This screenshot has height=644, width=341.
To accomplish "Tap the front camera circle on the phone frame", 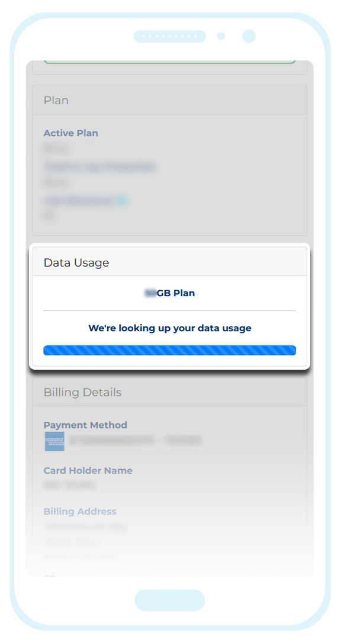I will point(249,36).
